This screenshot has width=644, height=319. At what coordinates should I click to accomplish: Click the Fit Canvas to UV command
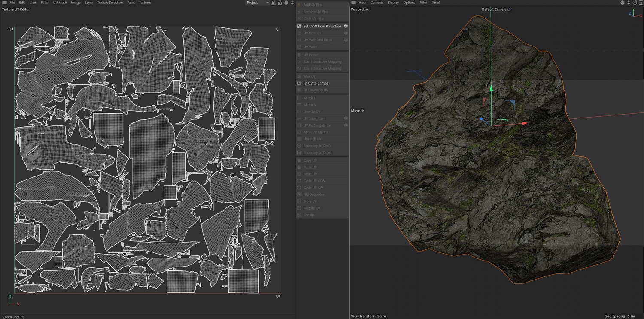click(x=322, y=90)
